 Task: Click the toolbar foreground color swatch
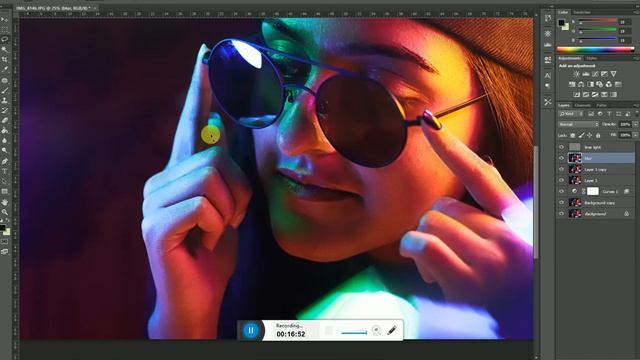3,228
